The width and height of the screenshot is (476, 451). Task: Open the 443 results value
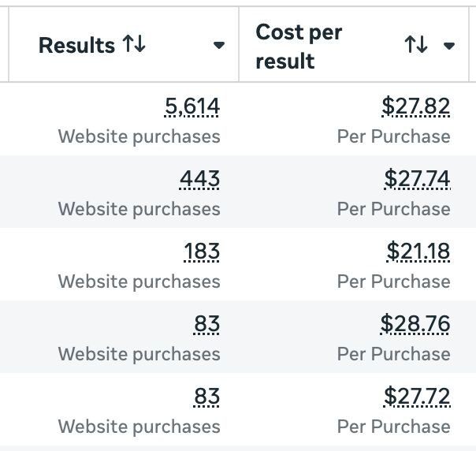tap(199, 179)
